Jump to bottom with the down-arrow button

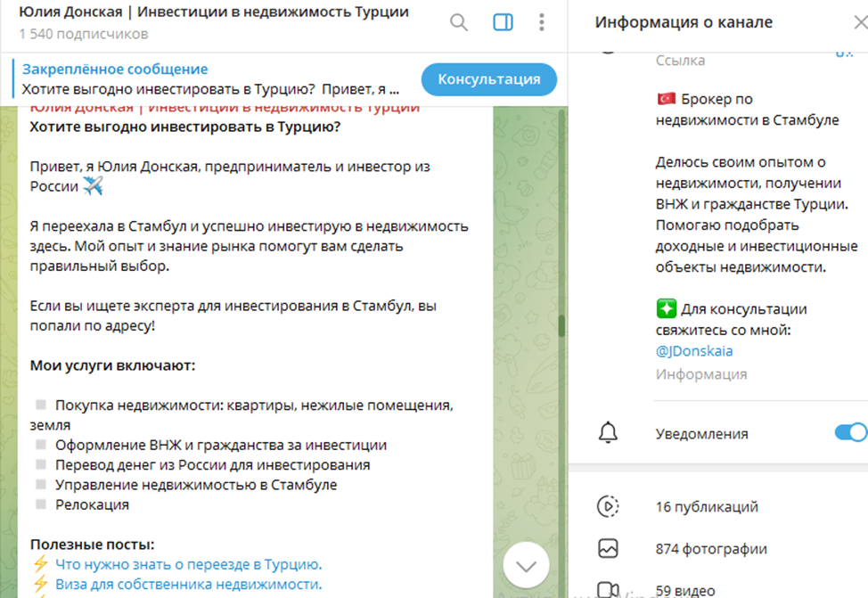point(526,565)
